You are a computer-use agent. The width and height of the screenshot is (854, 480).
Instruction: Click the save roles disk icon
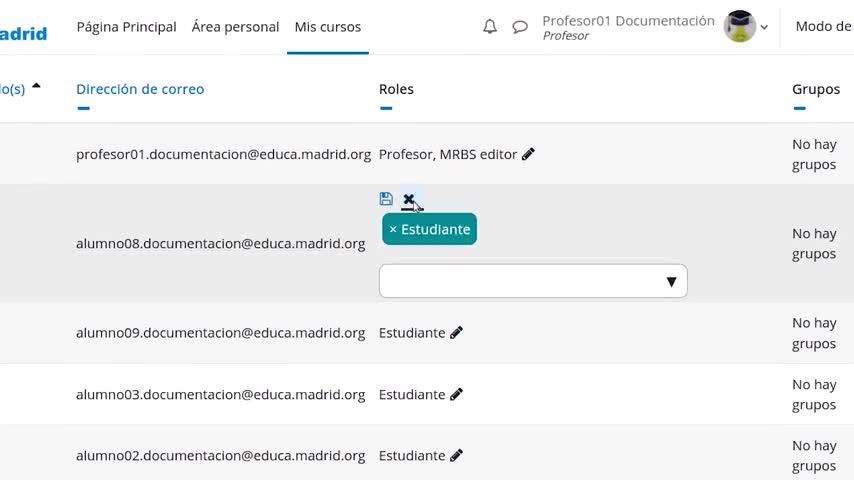[386, 199]
